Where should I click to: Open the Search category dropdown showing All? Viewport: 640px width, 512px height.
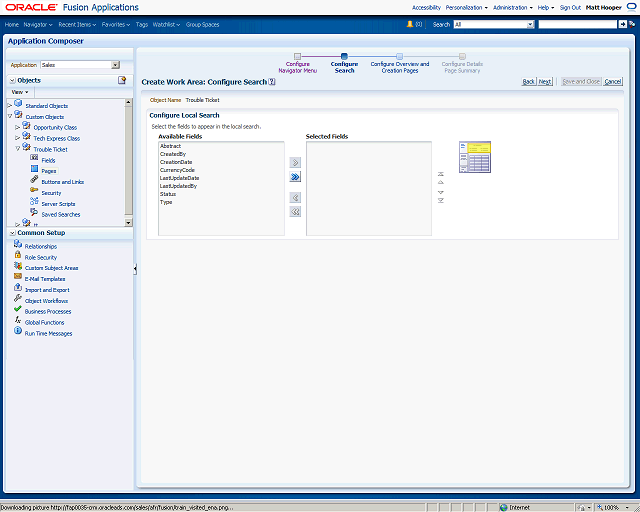coord(530,24)
